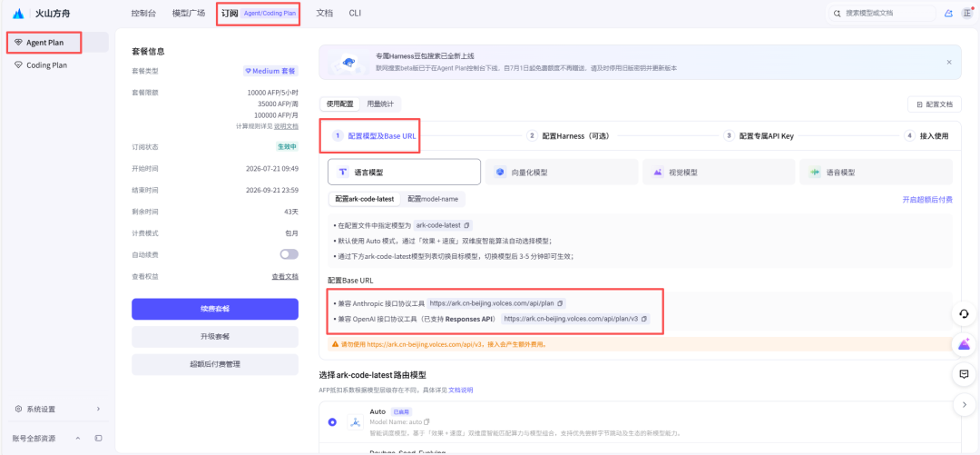The width and height of the screenshot is (980, 455).
Task: Click the end time 2026-09-21 23:59
Action: 272,190
